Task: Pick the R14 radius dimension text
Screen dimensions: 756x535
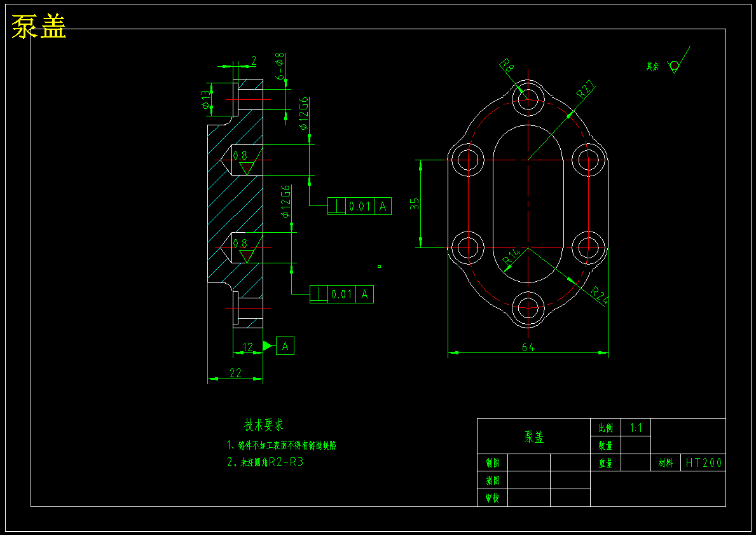Action: (x=511, y=256)
